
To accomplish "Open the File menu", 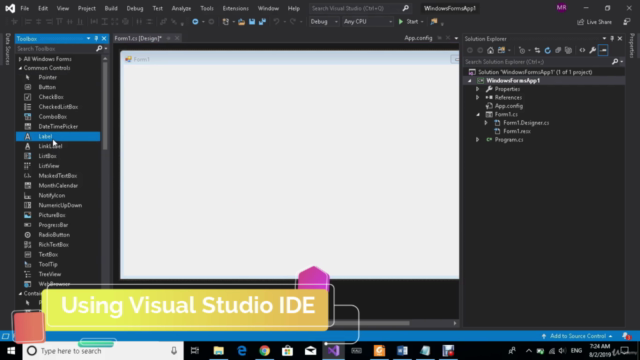I will (x=24, y=8).
